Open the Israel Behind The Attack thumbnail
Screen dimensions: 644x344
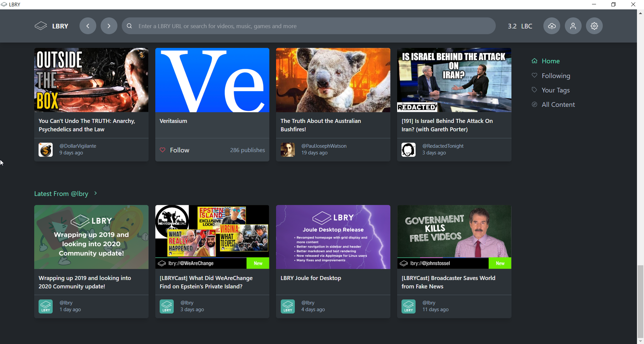point(454,80)
